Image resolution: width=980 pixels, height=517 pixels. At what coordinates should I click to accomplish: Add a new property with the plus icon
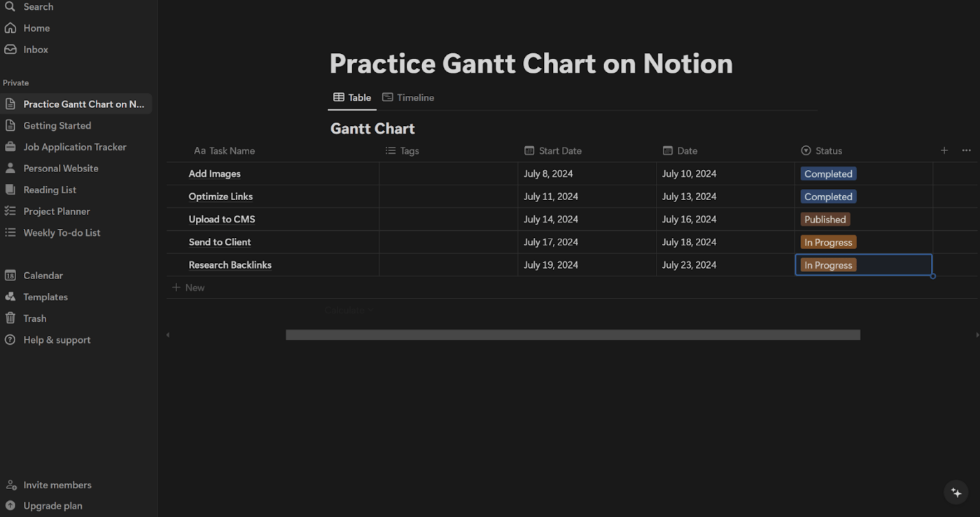[944, 150]
